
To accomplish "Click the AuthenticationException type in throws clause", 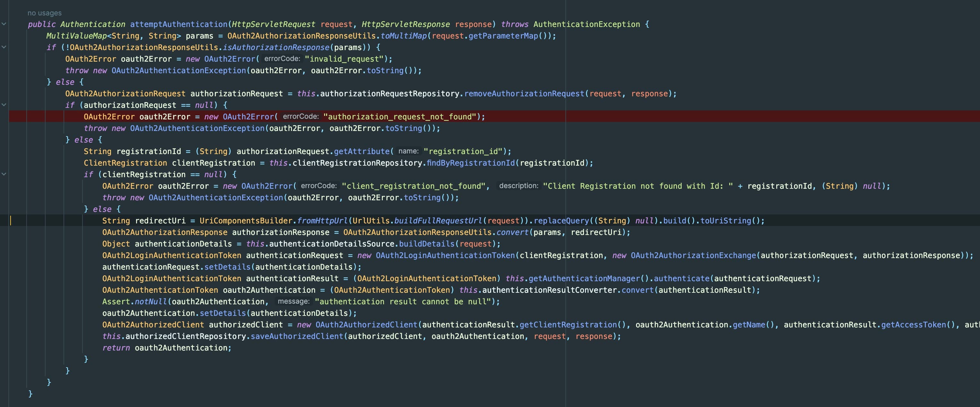I will (586, 24).
